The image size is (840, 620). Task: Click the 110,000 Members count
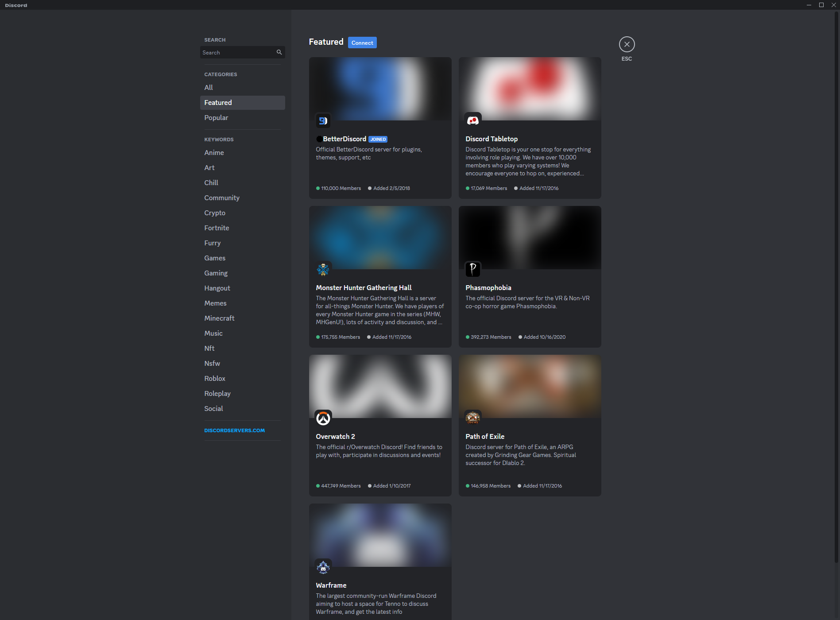click(341, 188)
